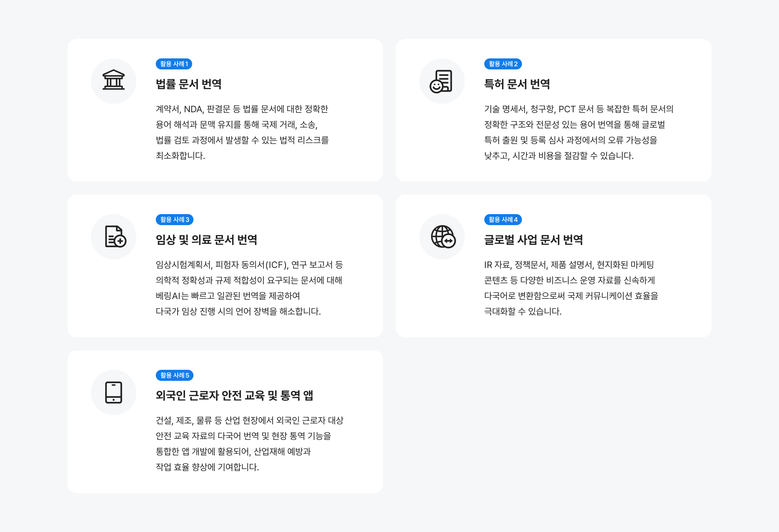Open the 특허 문서 번역 heading
The image size is (779, 532).
[x=516, y=84]
